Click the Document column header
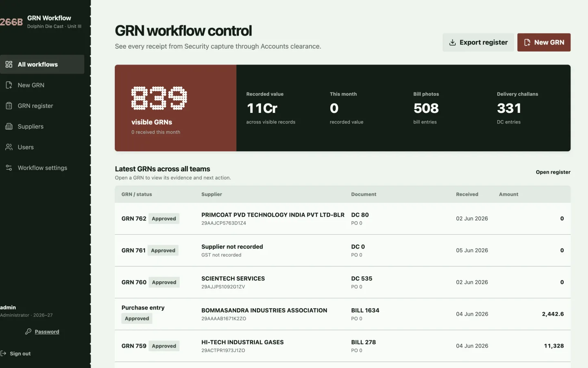Image resolution: width=588 pixels, height=368 pixels. pyautogui.click(x=364, y=195)
